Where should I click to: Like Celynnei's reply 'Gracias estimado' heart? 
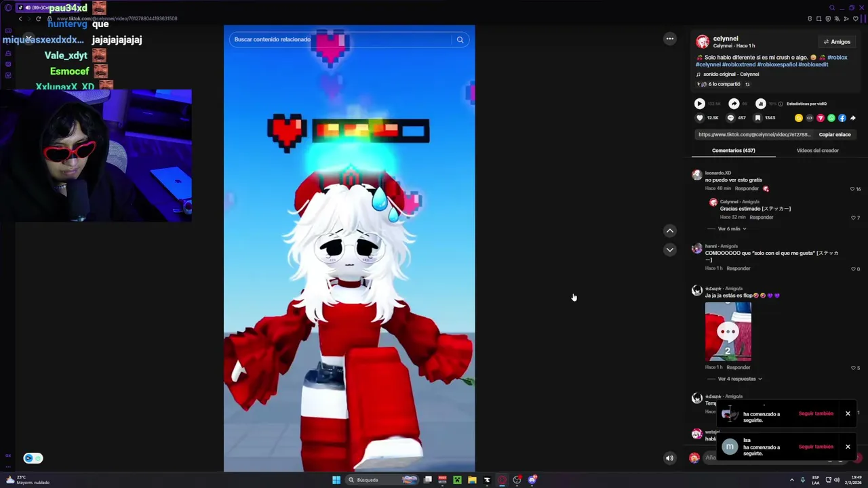[x=853, y=218]
